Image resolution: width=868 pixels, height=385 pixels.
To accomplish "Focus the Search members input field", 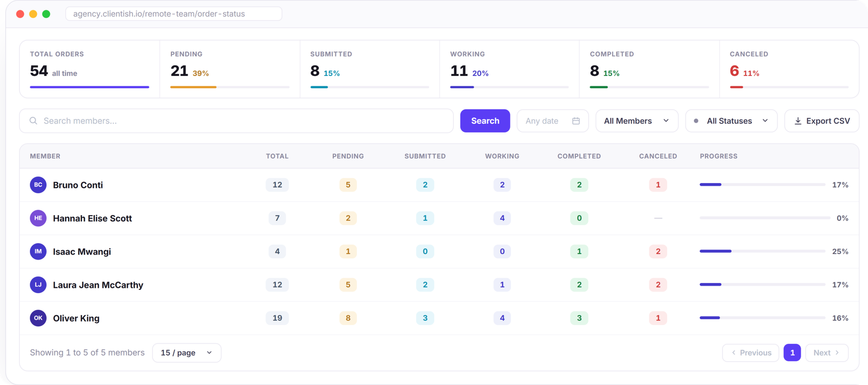I will click(x=237, y=121).
